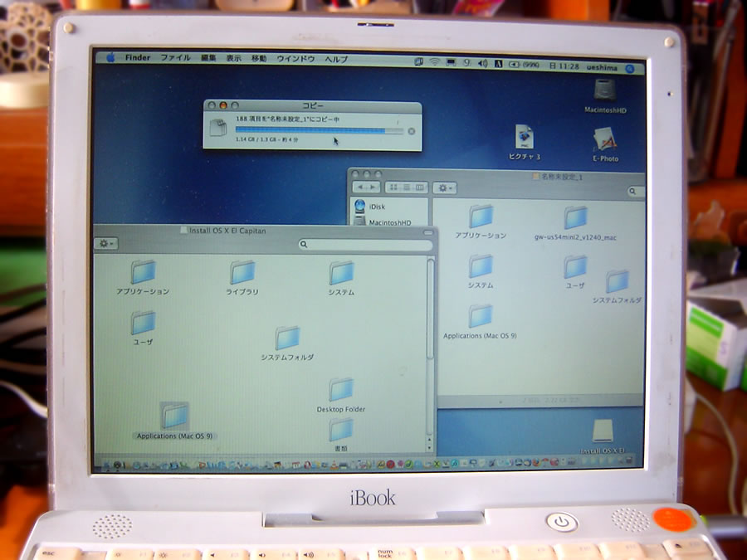Select the E-Photo icon on desktop
747x560 pixels.
click(606, 144)
